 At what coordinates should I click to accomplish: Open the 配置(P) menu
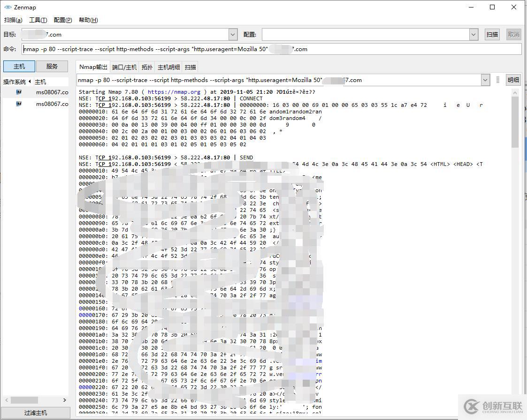tap(63, 20)
